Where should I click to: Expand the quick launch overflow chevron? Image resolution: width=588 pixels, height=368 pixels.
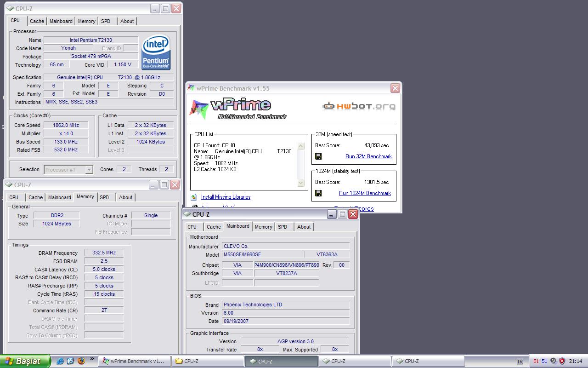tap(92, 359)
